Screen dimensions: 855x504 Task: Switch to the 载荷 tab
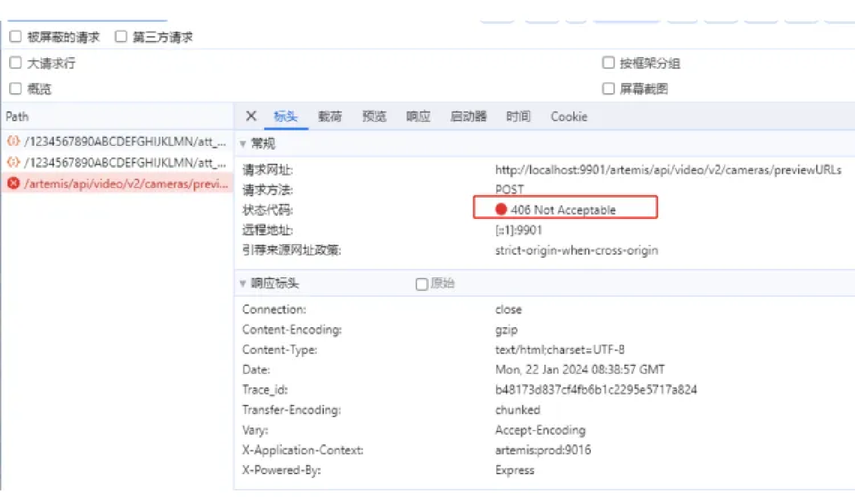pyautogui.click(x=330, y=117)
